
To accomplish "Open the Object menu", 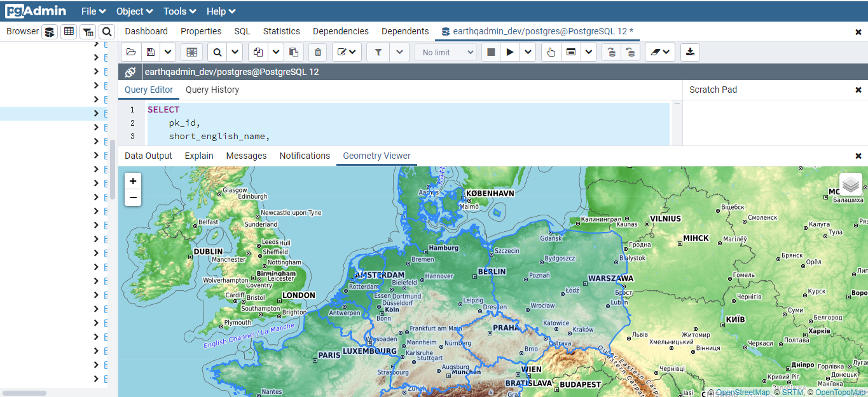I will [x=135, y=11].
